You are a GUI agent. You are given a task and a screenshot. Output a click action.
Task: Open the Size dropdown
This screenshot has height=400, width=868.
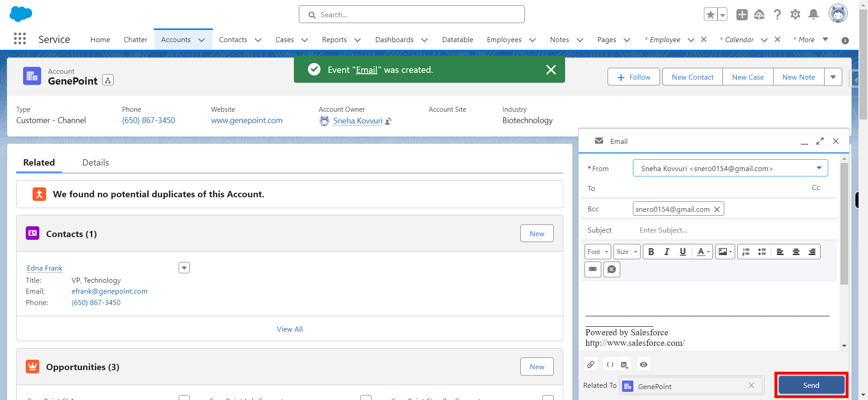tap(627, 252)
